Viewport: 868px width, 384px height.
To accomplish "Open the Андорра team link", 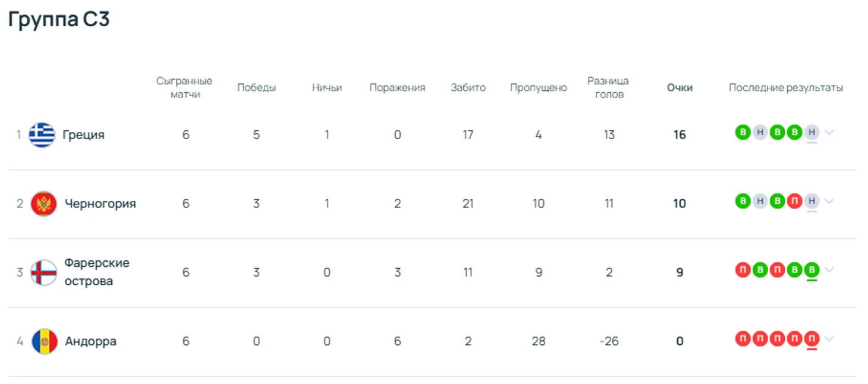I will click(90, 341).
